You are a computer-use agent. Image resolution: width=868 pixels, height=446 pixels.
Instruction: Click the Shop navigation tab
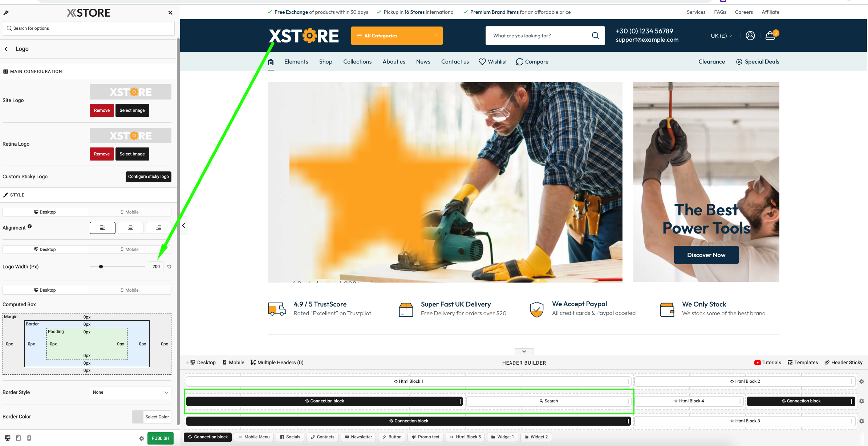tap(325, 61)
